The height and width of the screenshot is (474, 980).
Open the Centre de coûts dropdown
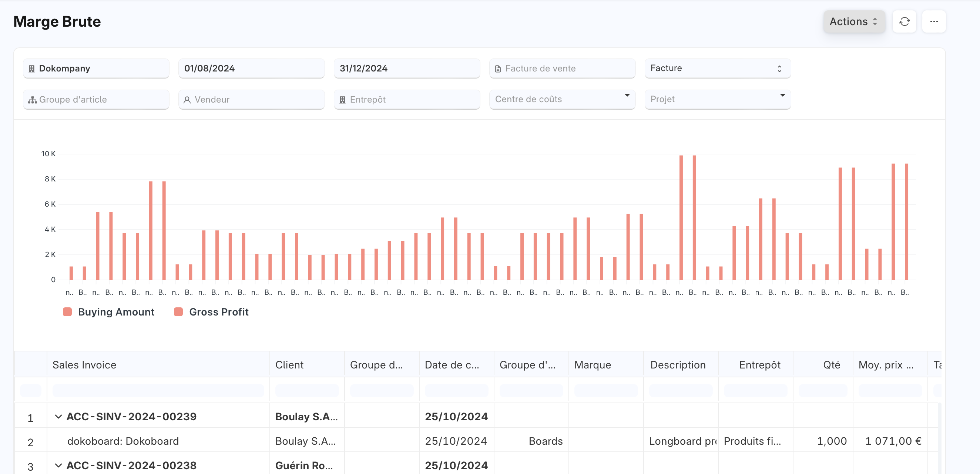click(562, 99)
